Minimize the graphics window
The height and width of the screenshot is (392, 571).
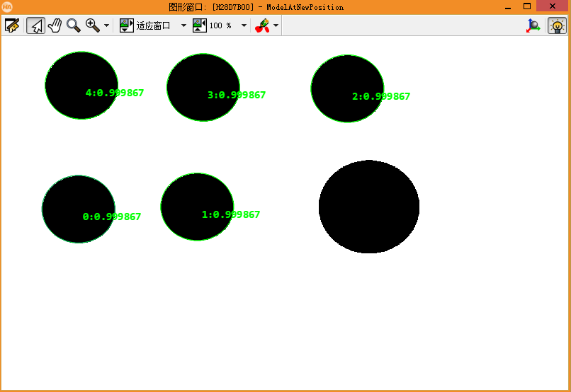(x=508, y=7)
